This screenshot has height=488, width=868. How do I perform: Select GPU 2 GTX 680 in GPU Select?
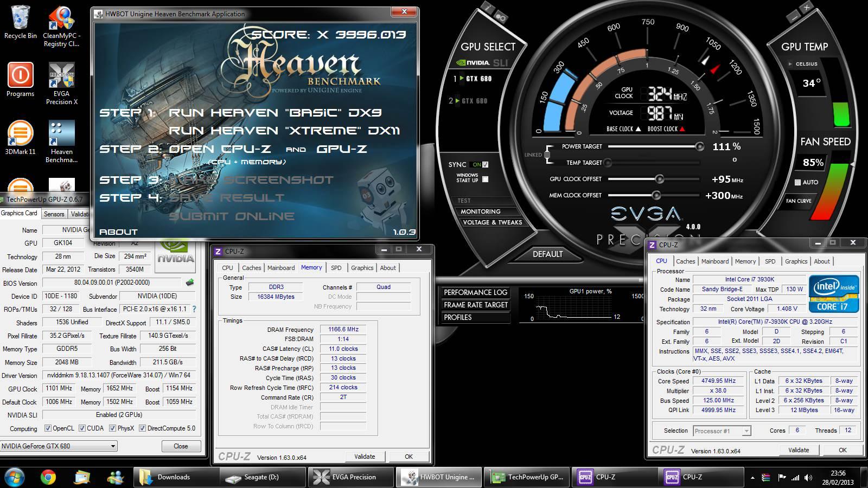469,101
